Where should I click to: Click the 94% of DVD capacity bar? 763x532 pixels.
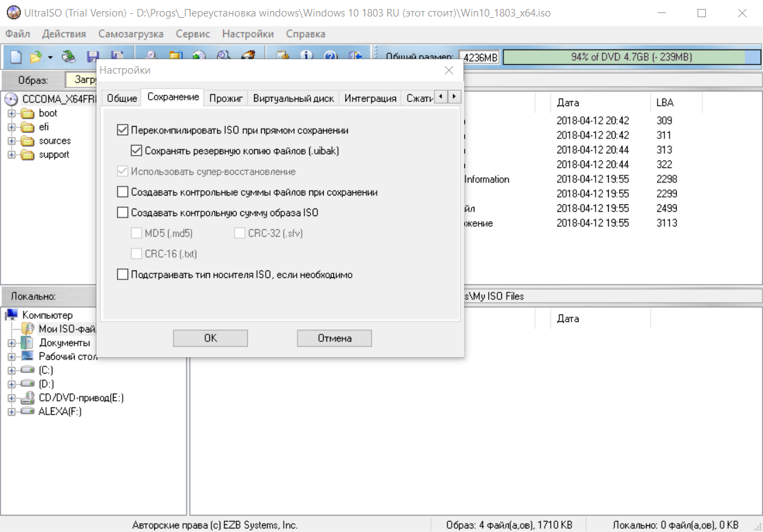(631, 57)
